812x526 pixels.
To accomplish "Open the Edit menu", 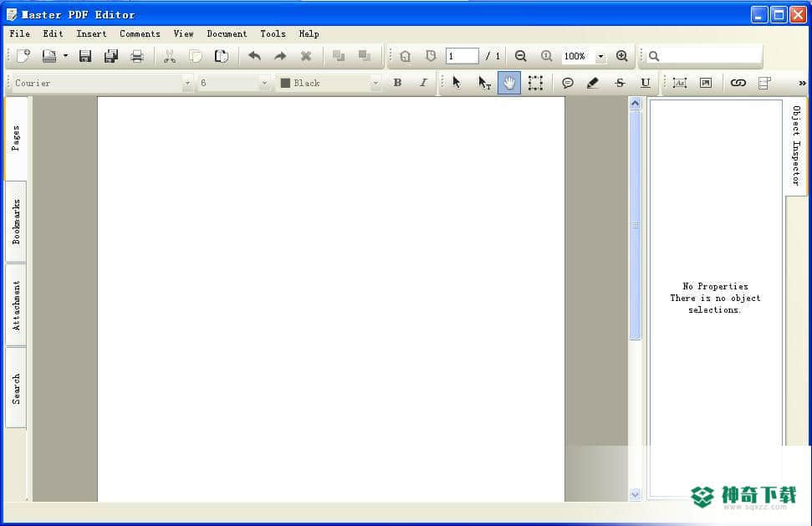I will point(53,33).
